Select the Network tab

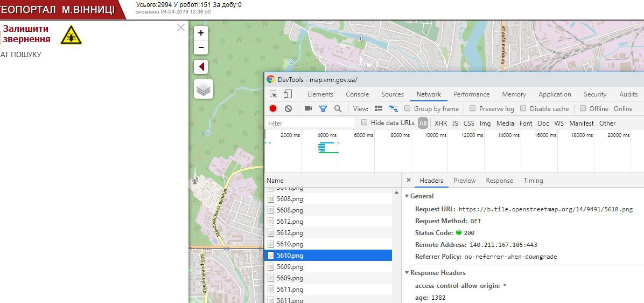point(429,94)
